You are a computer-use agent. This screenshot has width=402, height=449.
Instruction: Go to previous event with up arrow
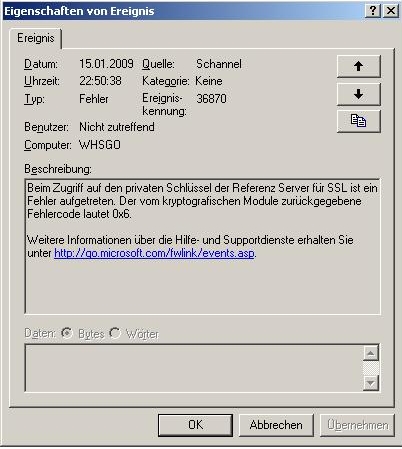(x=359, y=66)
